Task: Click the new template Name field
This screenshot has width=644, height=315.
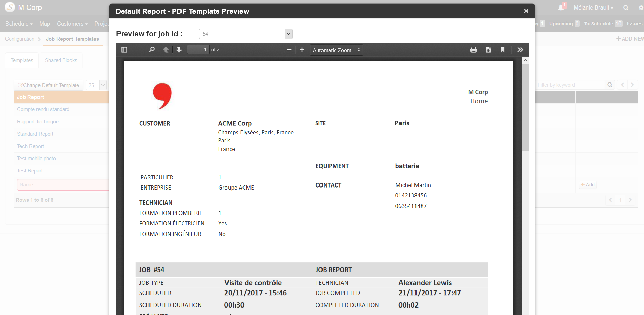Action: [63, 185]
